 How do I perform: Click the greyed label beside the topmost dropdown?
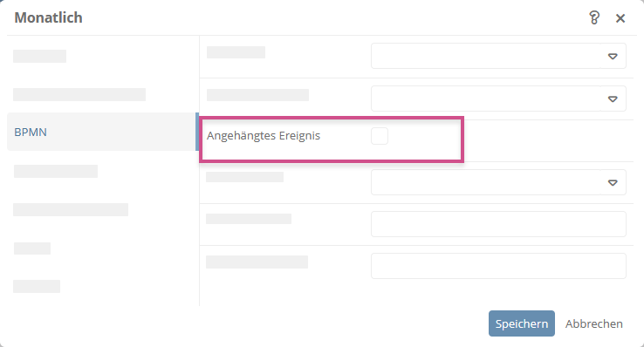[x=236, y=52]
